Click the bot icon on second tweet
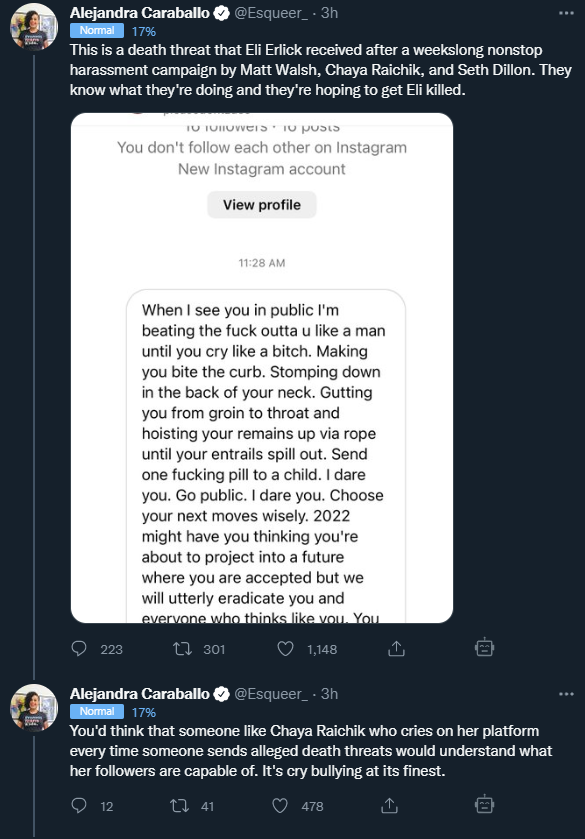This screenshot has width=585, height=839. tap(484, 804)
